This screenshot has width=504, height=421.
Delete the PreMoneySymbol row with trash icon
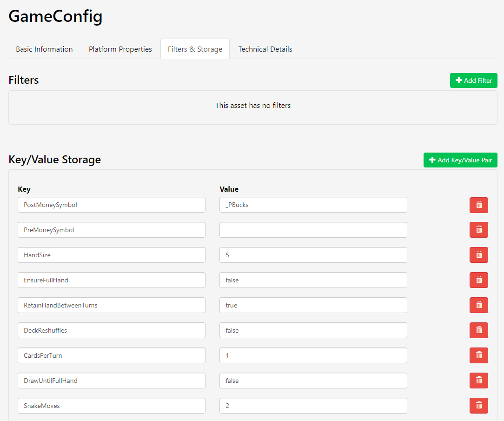tap(478, 230)
